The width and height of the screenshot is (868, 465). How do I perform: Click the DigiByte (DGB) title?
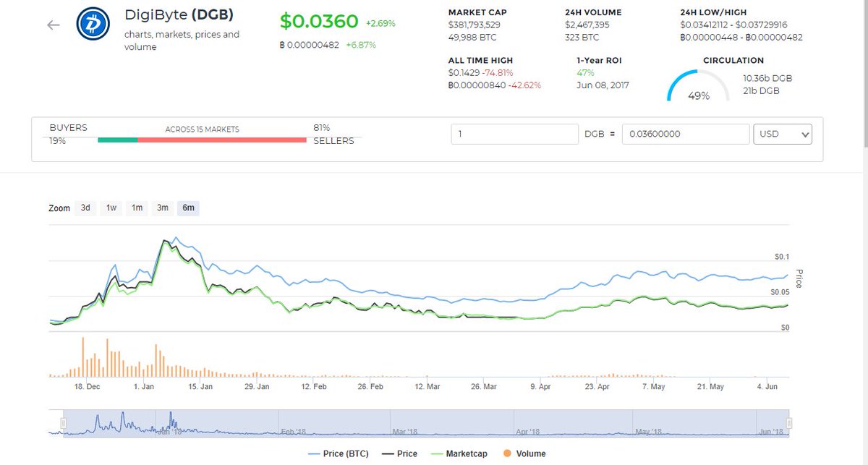pyautogui.click(x=179, y=15)
